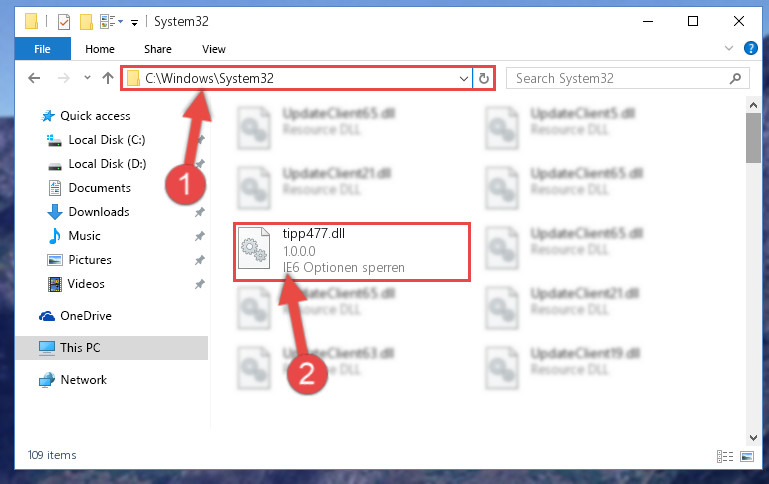Open recent locations dropdown arrow
This screenshot has width=769, height=484.
point(87,77)
